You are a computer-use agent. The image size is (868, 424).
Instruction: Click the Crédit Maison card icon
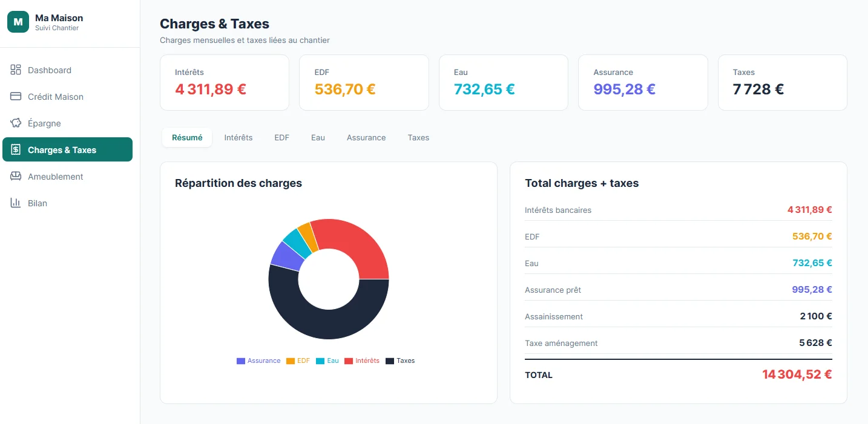click(15, 96)
